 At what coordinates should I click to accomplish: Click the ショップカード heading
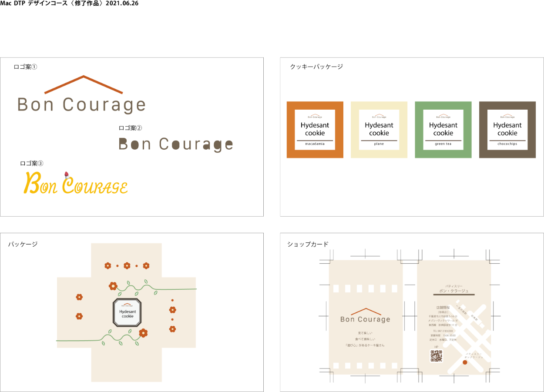(308, 244)
